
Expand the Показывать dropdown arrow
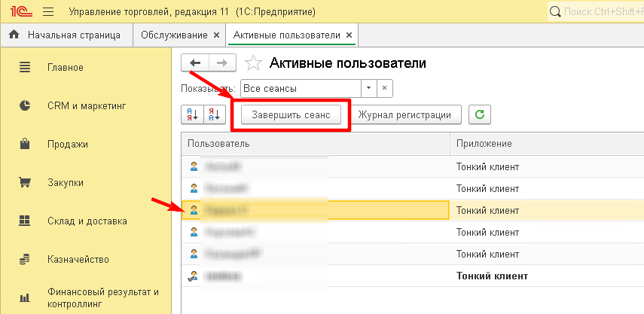(x=368, y=88)
